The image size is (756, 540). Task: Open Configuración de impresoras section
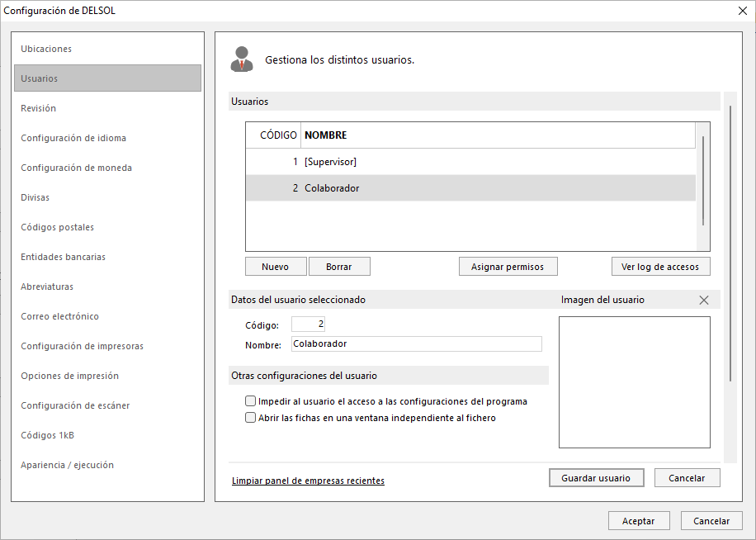coord(82,346)
